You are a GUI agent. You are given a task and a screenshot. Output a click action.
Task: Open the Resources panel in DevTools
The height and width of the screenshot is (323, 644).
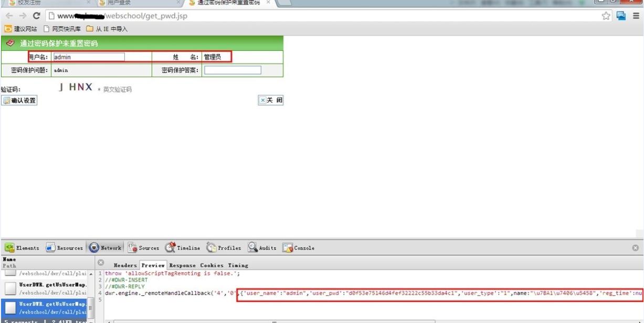(x=64, y=248)
